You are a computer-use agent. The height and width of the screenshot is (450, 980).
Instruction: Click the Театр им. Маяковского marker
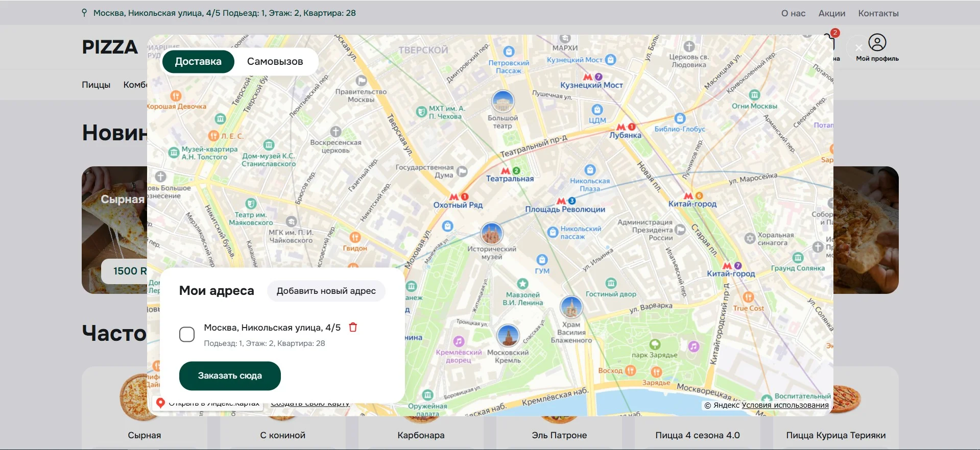click(x=251, y=204)
